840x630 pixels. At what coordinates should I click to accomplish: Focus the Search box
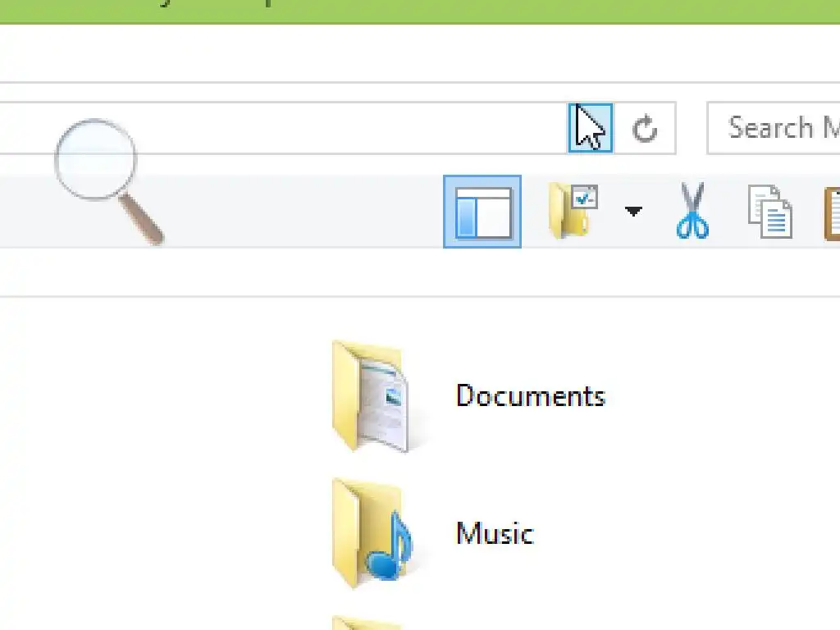[x=774, y=128]
